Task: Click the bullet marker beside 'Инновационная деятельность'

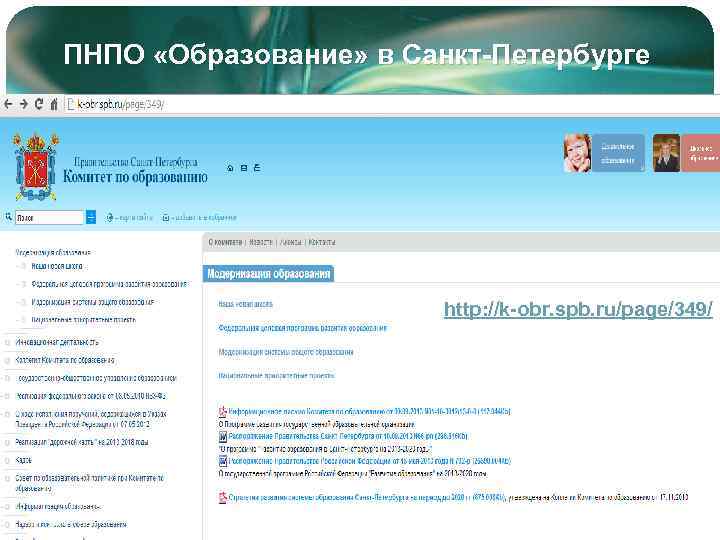Action: tap(7, 343)
